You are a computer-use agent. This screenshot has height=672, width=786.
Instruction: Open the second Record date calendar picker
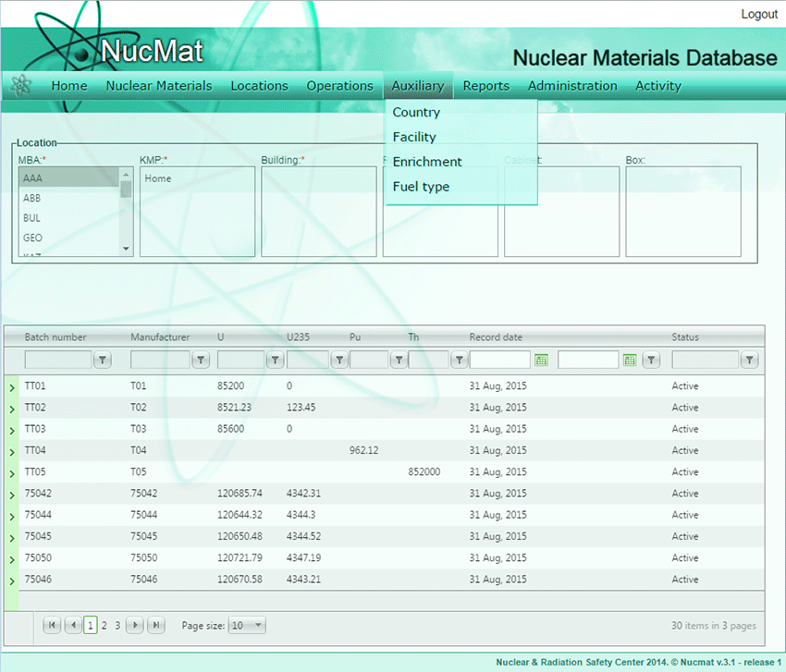[x=630, y=360]
